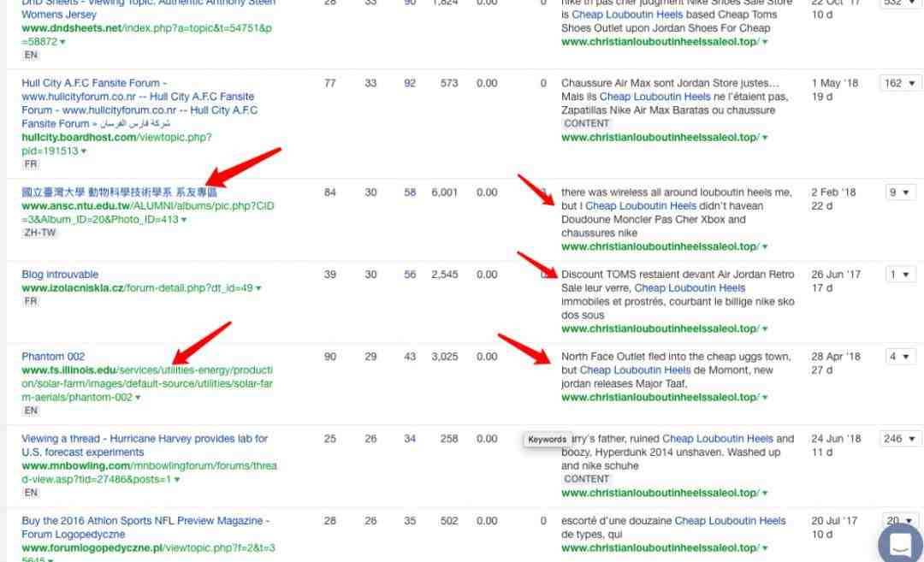The image size is (924, 562).
Task: Expand caret after fs.illinois.edu phantom-002 URL
Action: pos(138,398)
